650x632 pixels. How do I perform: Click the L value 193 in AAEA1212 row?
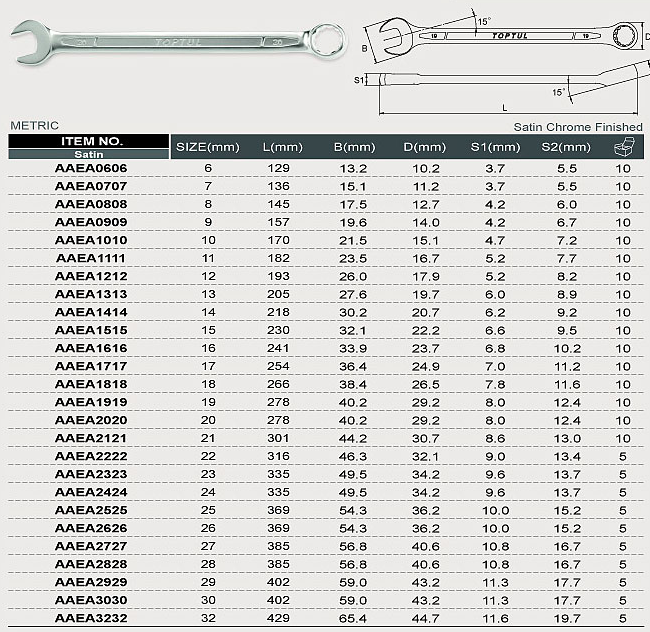278,276
